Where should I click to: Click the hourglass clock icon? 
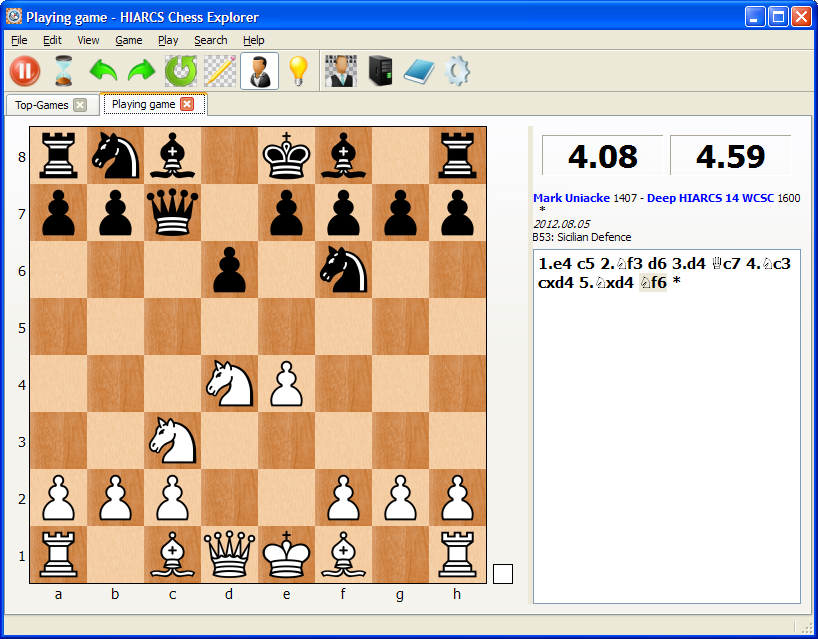(x=64, y=71)
